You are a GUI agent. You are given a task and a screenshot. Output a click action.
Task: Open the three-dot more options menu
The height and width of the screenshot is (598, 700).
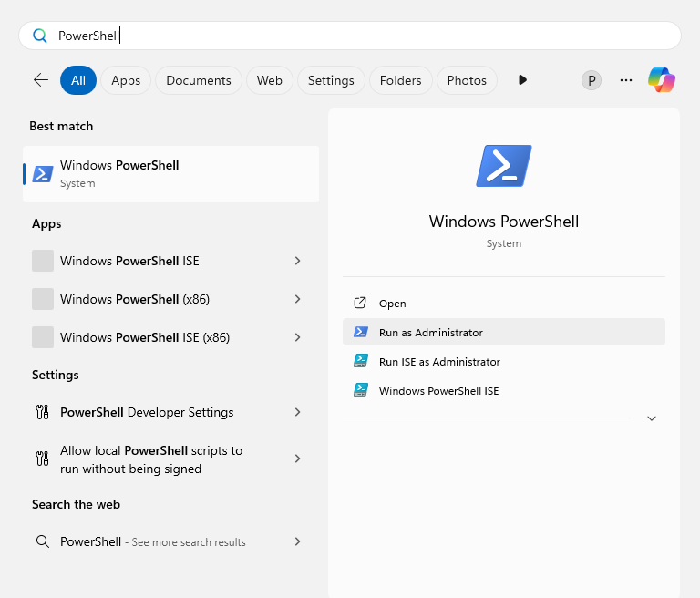tap(626, 80)
